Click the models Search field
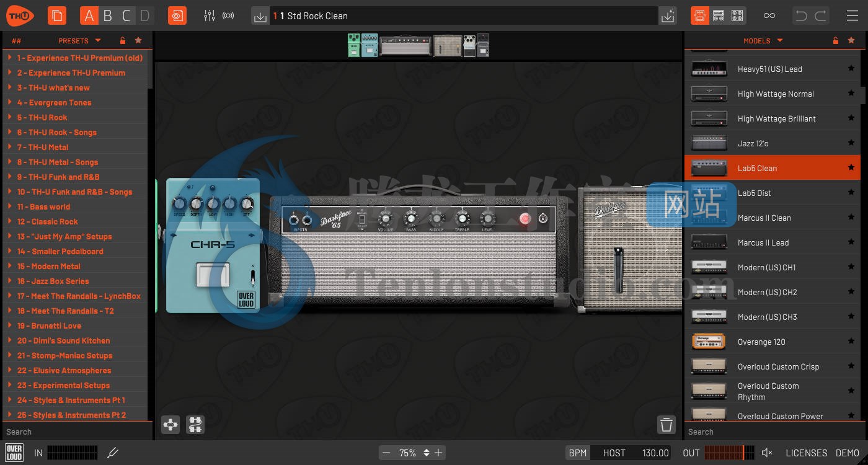This screenshot has height=465, width=868. [x=775, y=432]
